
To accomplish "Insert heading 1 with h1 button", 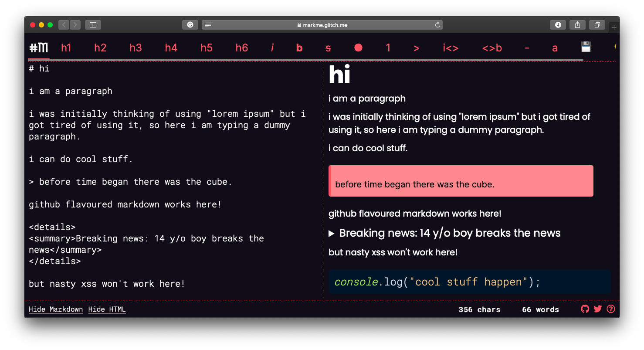I will pos(66,48).
